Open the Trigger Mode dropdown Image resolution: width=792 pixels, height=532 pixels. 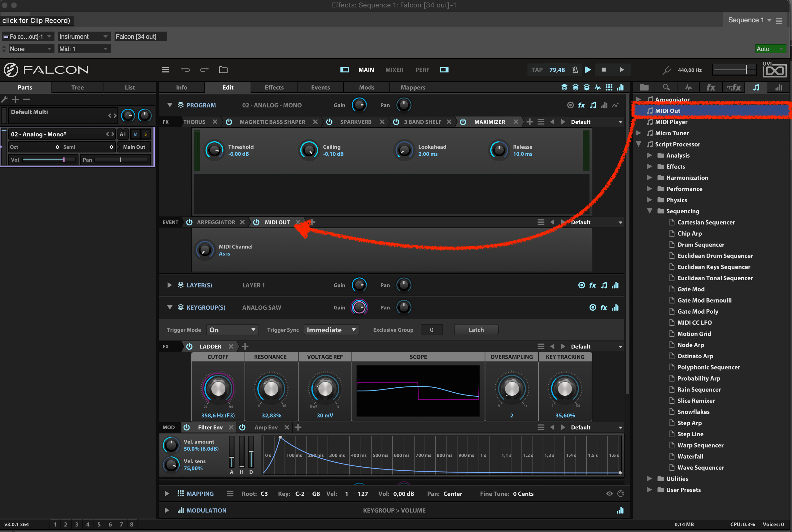pos(232,330)
